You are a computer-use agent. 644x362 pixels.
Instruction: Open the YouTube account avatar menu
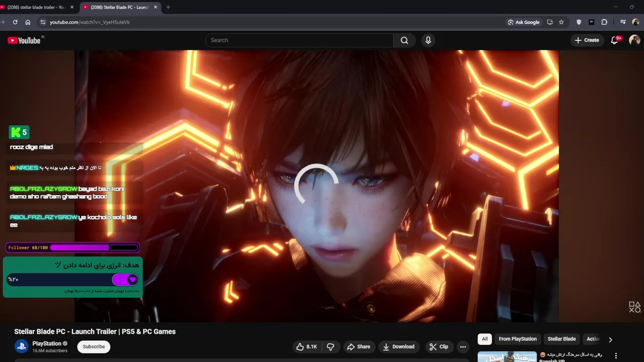[634, 40]
